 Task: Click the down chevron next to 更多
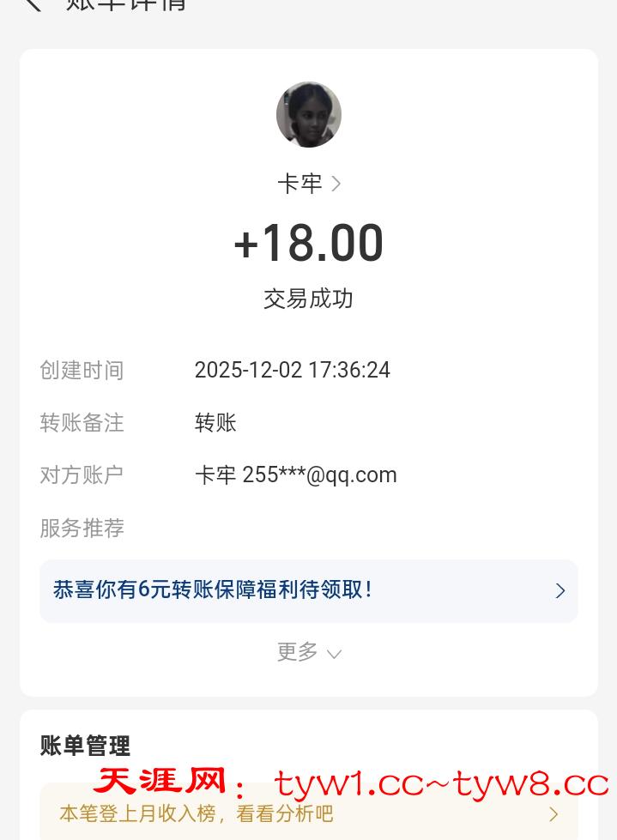point(335,654)
